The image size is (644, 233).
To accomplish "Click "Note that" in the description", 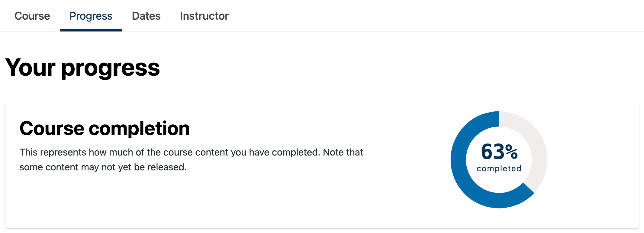I will [x=343, y=152].
